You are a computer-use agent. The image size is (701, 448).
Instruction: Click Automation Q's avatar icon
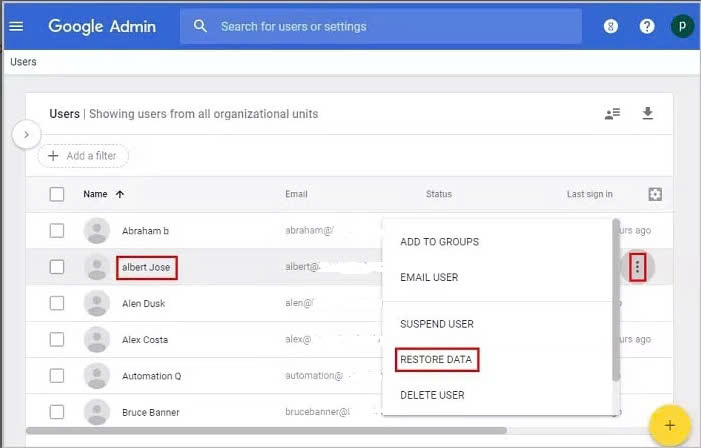coord(97,376)
